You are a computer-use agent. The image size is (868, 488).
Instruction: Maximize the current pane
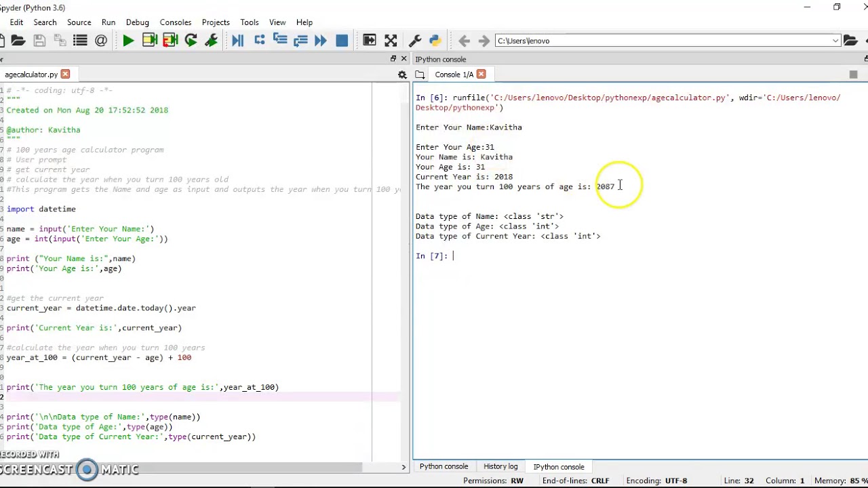pos(370,41)
